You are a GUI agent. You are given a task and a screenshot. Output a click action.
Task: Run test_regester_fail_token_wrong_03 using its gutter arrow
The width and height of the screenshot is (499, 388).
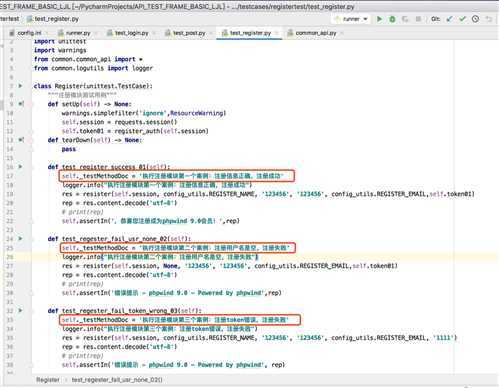pos(20,311)
